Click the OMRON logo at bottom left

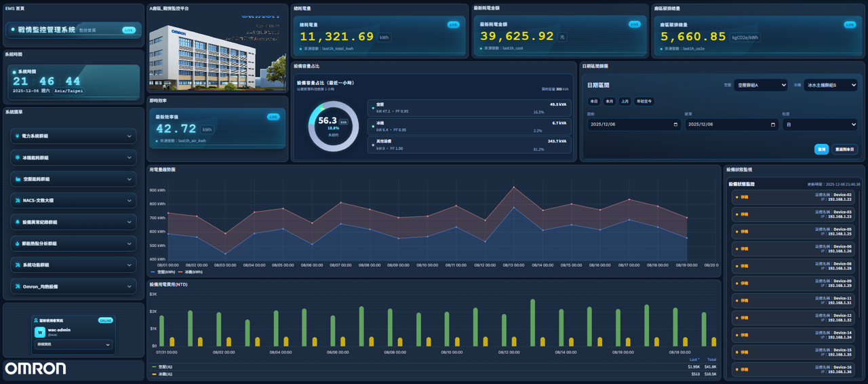(35, 368)
